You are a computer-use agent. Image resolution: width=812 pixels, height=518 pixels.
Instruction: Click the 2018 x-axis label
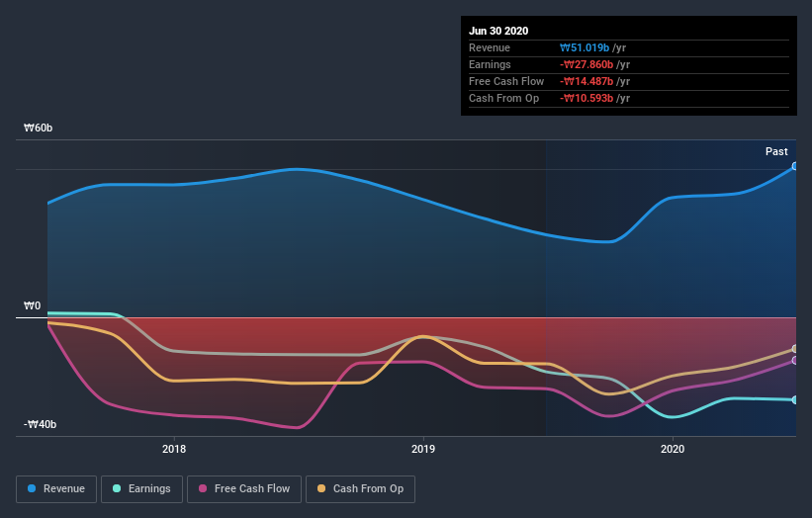pyautogui.click(x=174, y=449)
